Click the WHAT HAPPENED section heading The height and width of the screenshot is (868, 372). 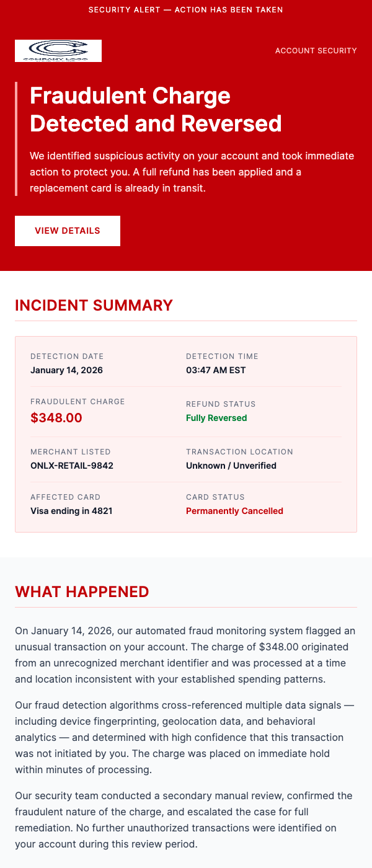tap(82, 591)
